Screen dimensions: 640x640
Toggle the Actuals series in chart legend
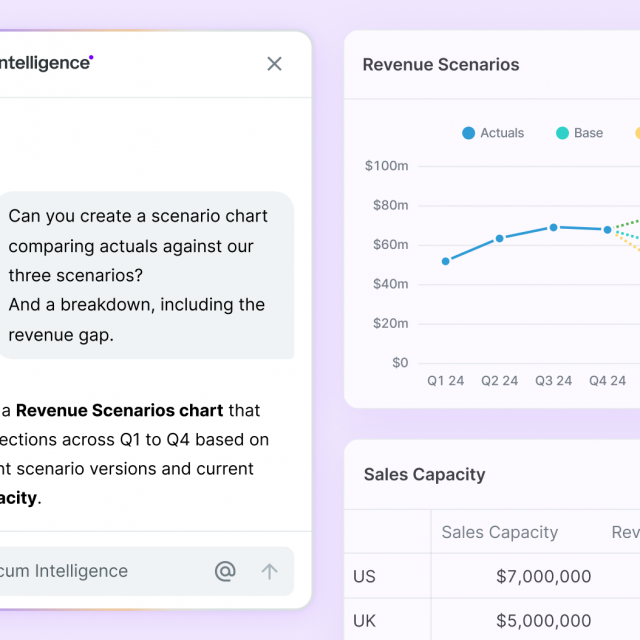(493, 133)
